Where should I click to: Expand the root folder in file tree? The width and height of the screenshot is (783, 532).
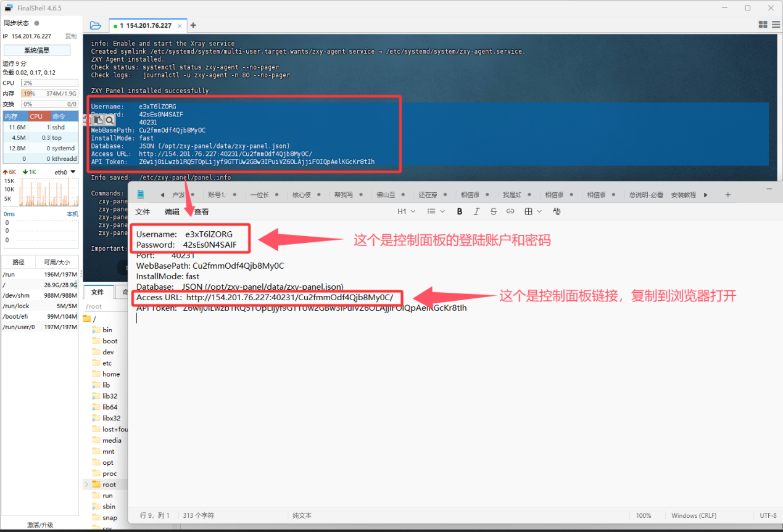click(86, 485)
